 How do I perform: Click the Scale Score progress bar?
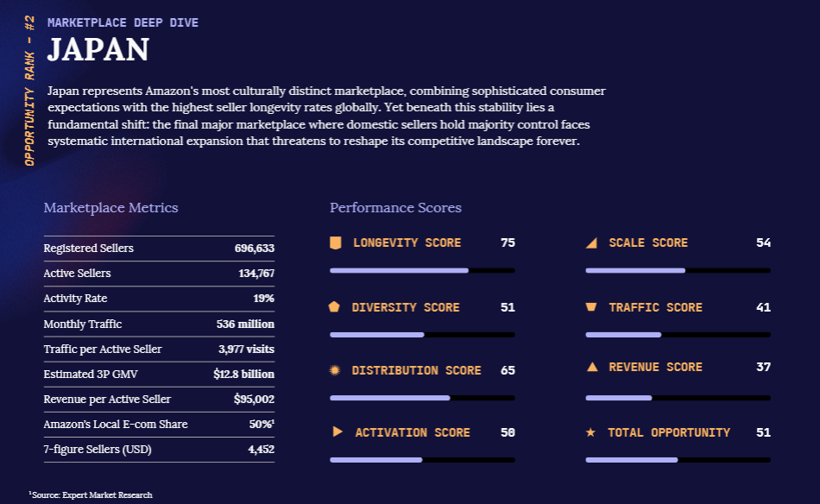coord(678,270)
